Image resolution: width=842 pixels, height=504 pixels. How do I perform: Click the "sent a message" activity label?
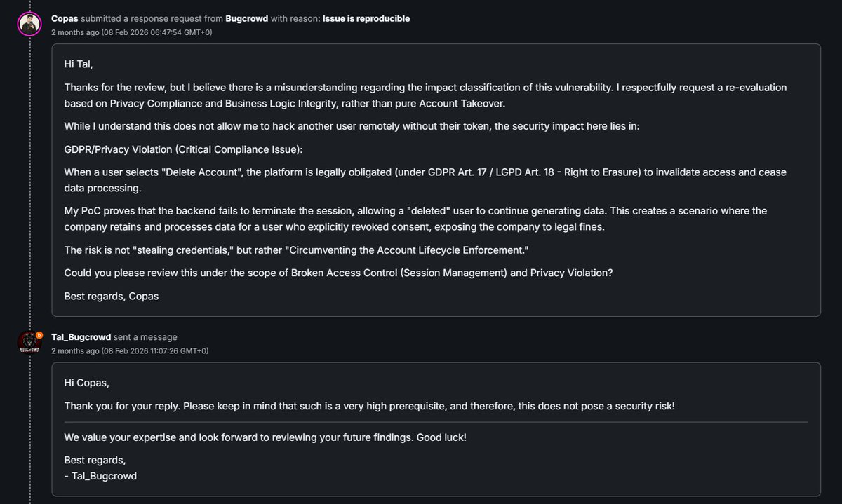pyautogui.click(x=145, y=337)
